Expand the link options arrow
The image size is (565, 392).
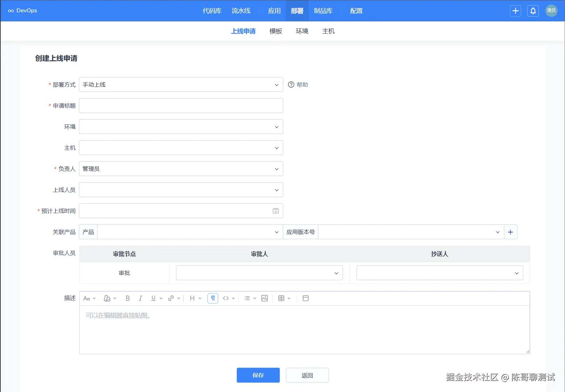[179, 298]
